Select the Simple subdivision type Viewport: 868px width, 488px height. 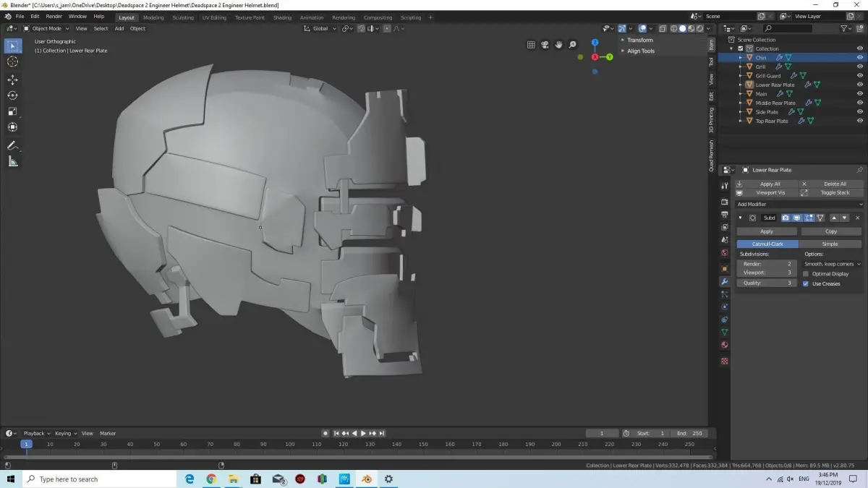click(x=830, y=244)
